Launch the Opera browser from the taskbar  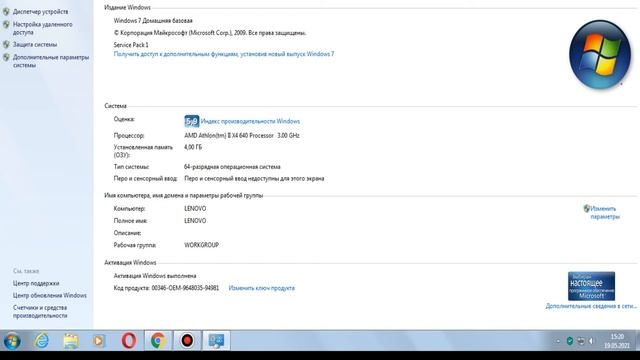coord(129,340)
